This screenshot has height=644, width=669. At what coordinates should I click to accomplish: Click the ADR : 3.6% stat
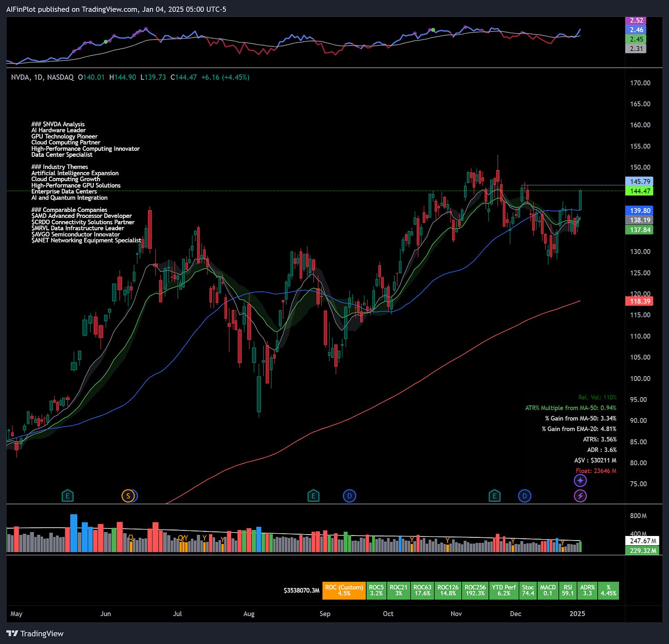pyautogui.click(x=602, y=450)
